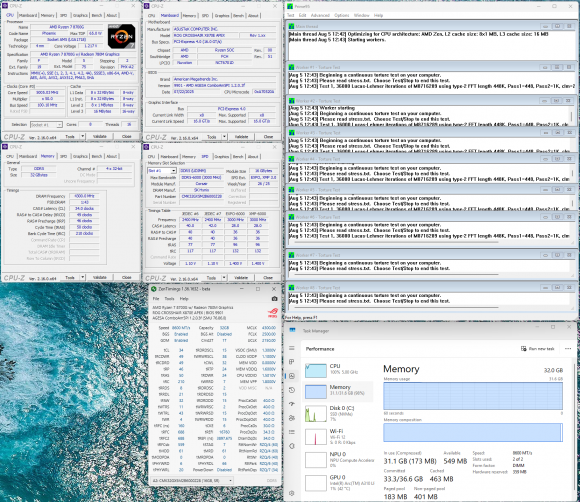Click Run new task in Task Manager
The image size is (580, 502).
click(x=537, y=348)
